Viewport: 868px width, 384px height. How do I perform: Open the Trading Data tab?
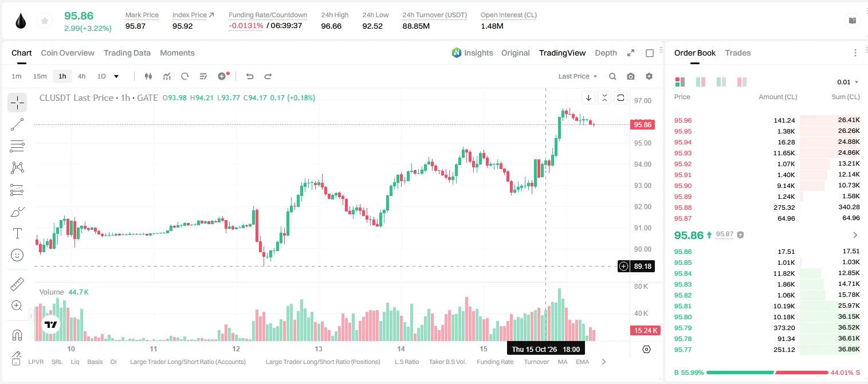[x=127, y=53]
